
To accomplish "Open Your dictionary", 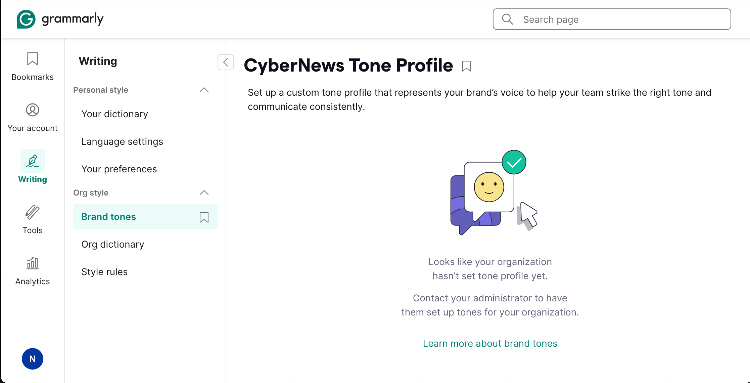I will 115,114.
